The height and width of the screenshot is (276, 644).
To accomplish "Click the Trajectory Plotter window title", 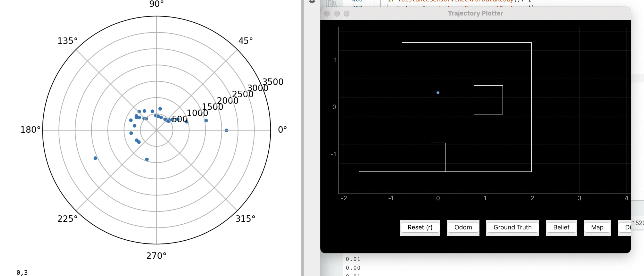I will coord(475,13).
